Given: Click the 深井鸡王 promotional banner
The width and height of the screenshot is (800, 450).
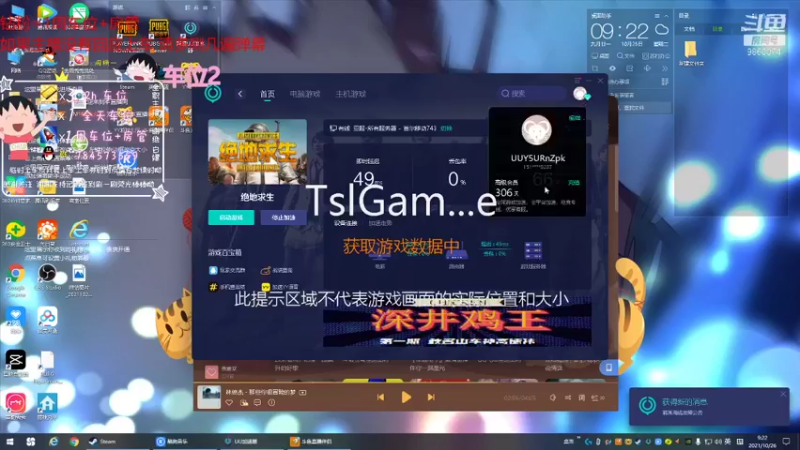Looking at the screenshot, I should [457, 324].
